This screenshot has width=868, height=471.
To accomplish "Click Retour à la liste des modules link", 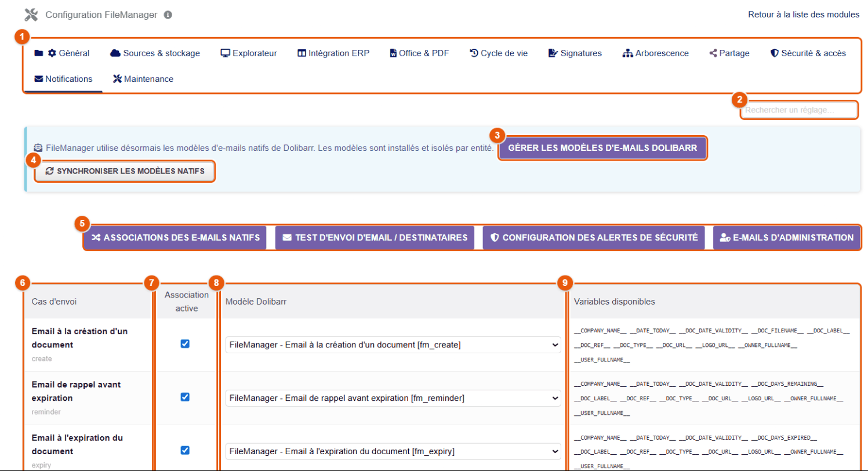I will [804, 15].
